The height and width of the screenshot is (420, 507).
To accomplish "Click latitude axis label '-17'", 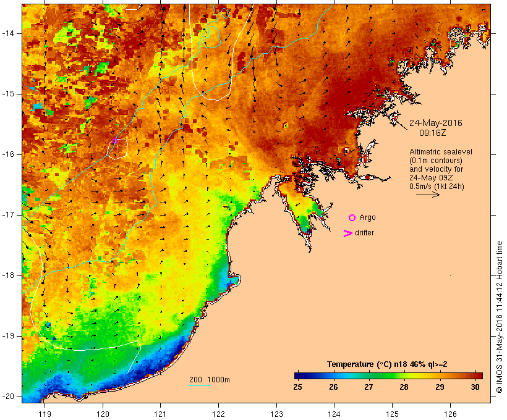I will (x=7, y=215).
